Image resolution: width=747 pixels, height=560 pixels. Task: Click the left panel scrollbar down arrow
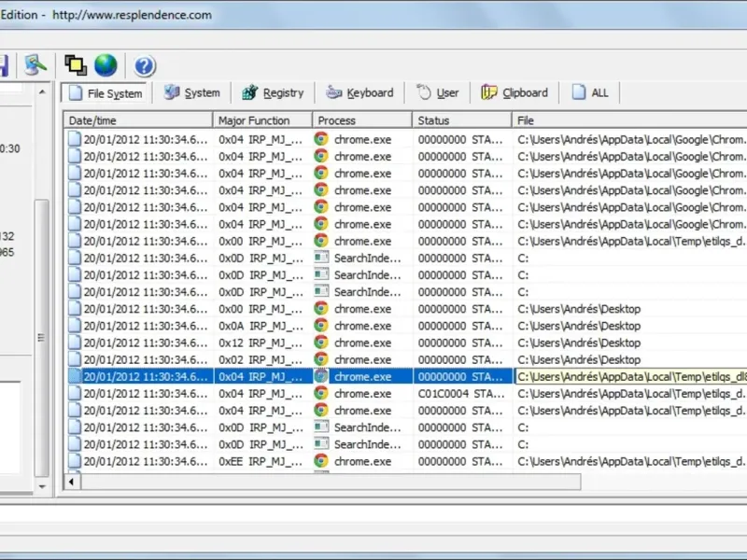42,486
